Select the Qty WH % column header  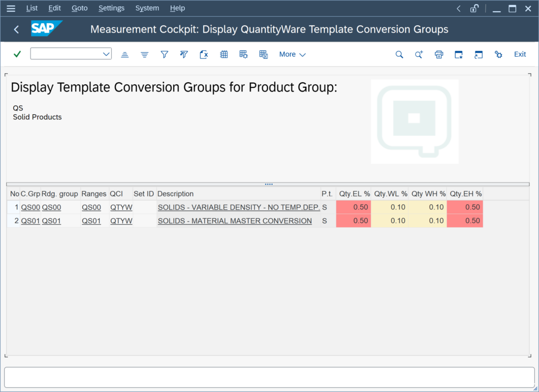pos(427,194)
